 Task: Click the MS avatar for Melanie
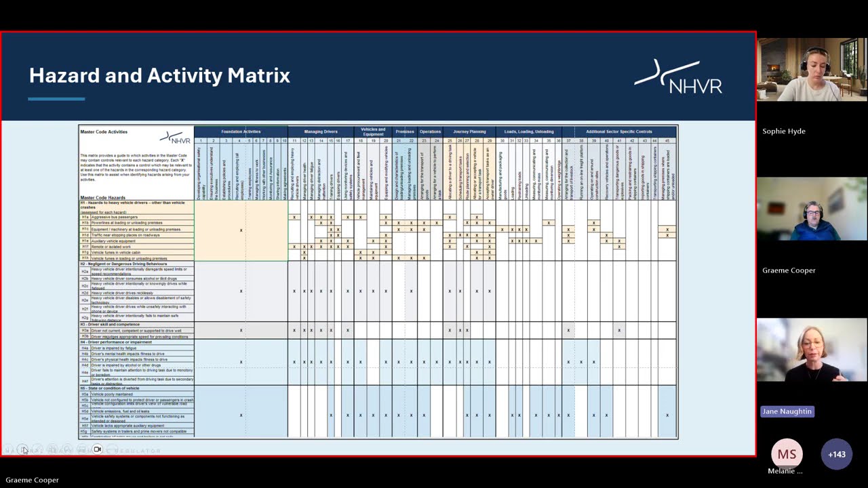(787, 454)
